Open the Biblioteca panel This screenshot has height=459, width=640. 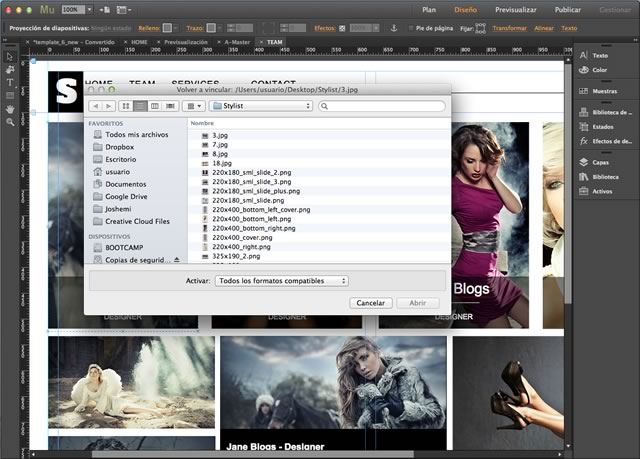[x=599, y=177]
